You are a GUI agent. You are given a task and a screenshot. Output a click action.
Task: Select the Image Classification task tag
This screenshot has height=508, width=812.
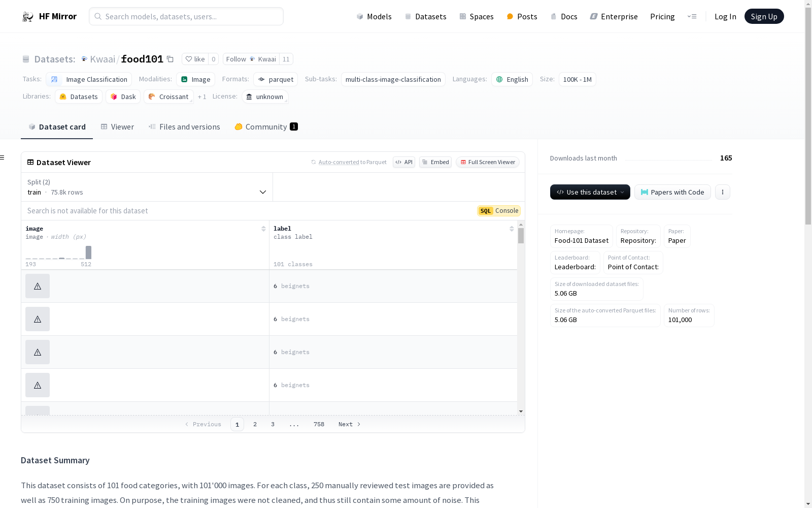coord(89,79)
